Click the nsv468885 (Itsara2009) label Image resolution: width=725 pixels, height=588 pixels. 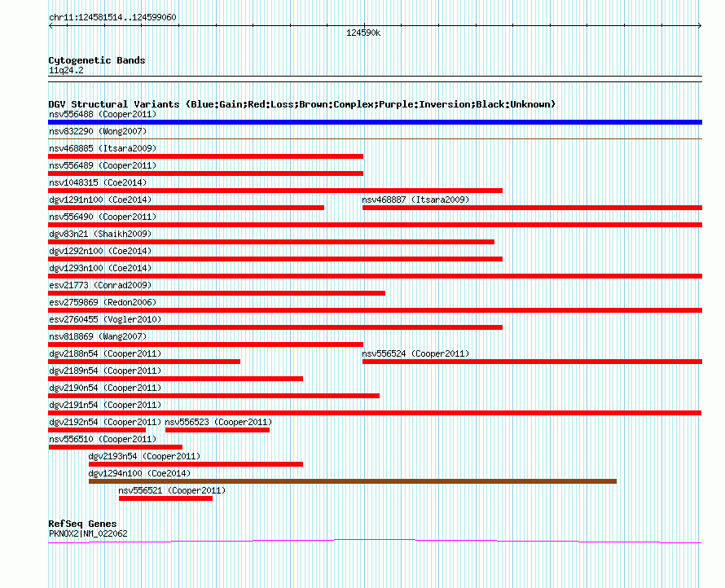[x=103, y=148]
